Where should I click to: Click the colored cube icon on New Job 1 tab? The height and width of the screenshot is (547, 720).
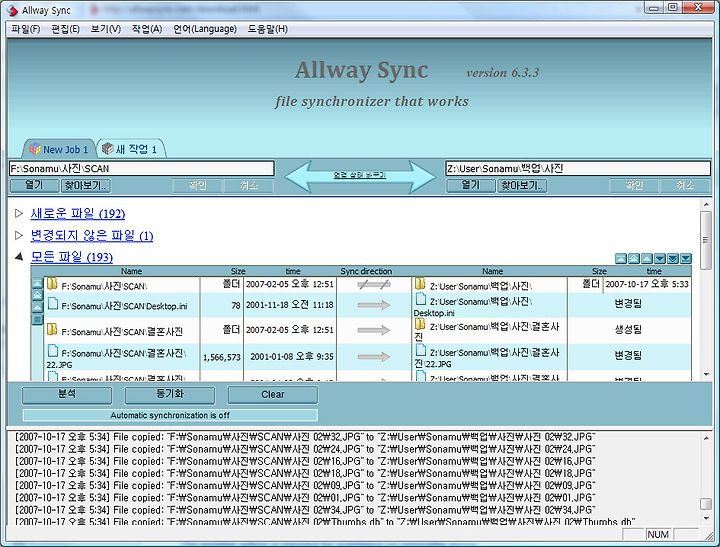35,149
